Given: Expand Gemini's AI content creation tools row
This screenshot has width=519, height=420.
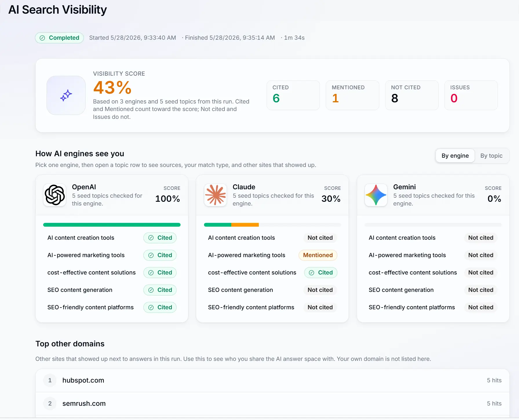Looking at the screenshot, I should (x=433, y=238).
